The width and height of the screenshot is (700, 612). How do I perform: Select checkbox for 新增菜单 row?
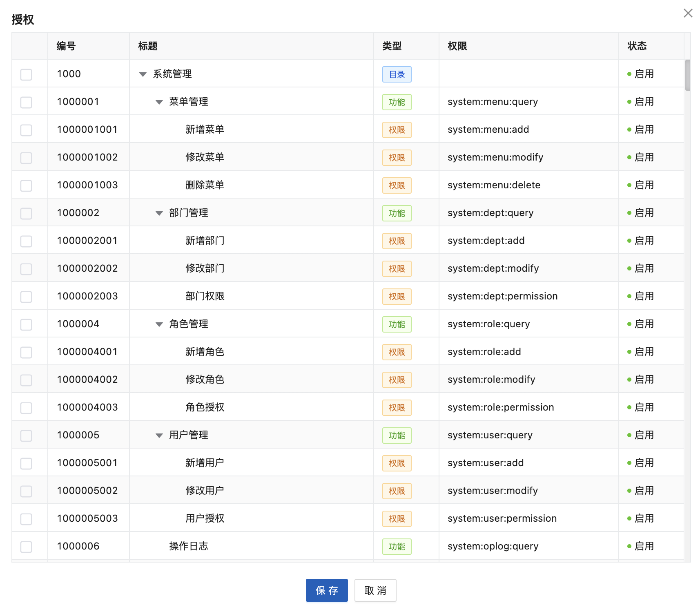(26, 130)
